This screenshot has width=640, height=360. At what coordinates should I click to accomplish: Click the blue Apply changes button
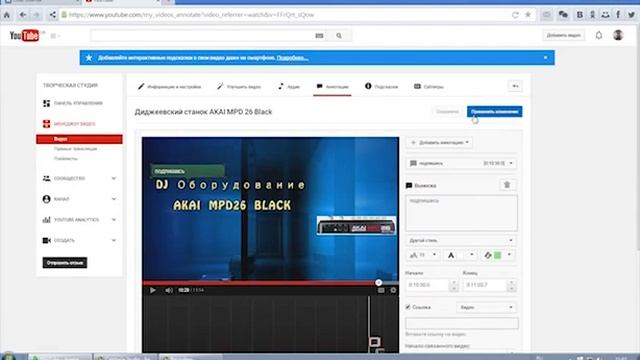point(494,111)
